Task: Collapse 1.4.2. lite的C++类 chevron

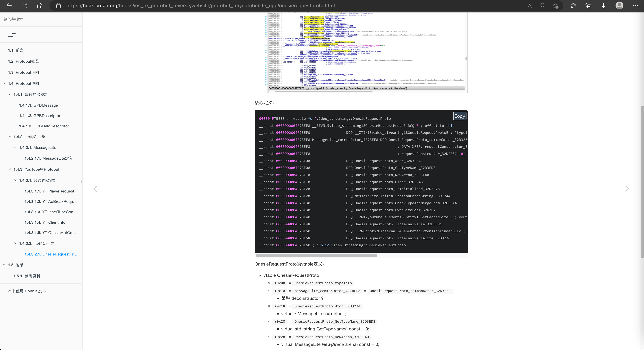Action: click(x=10, y=137)
